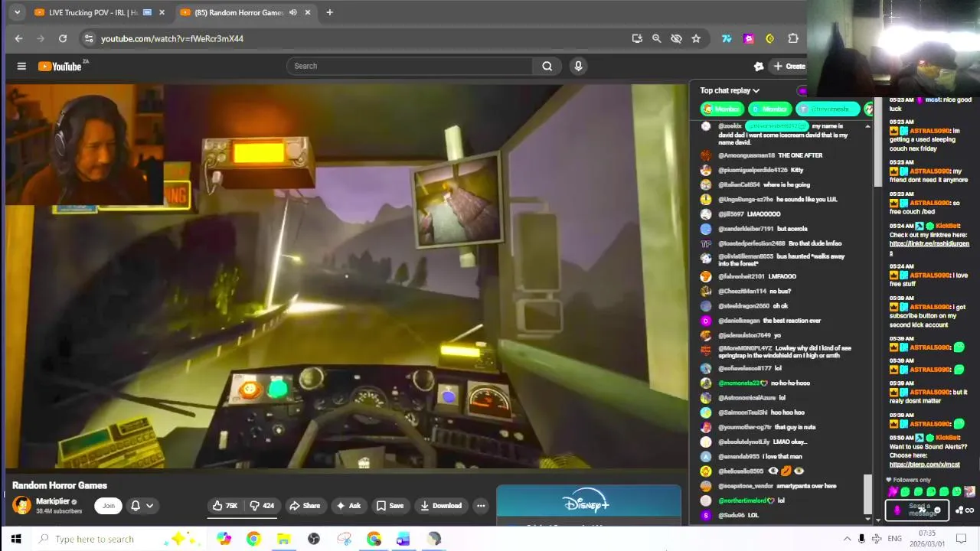Click the first Member chip in chat
Image resolution: width=980 pixels, height=551 pixels.
click(723, 109)
